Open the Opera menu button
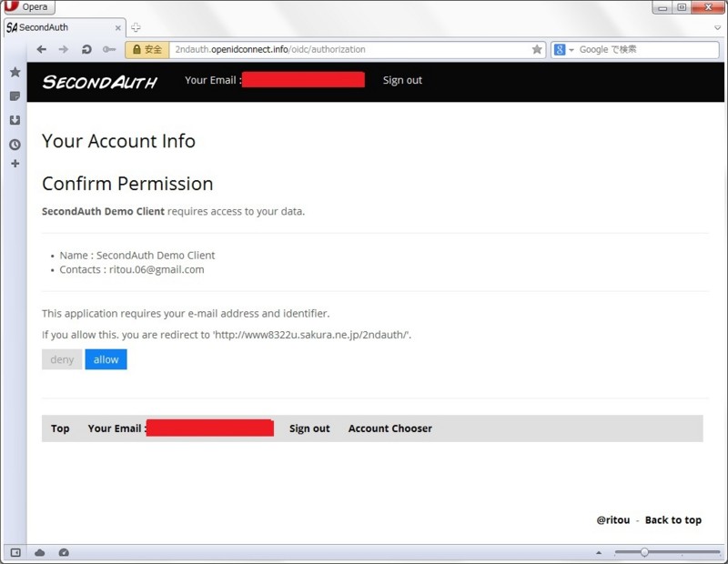The image size is (728, 564). pyautogui.click(x=28, y=7)
